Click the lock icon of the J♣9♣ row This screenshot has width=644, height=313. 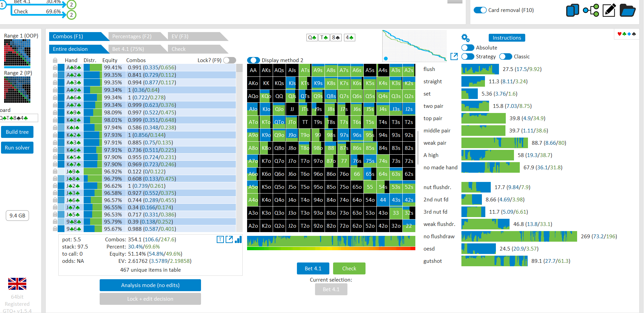(55, 172)
